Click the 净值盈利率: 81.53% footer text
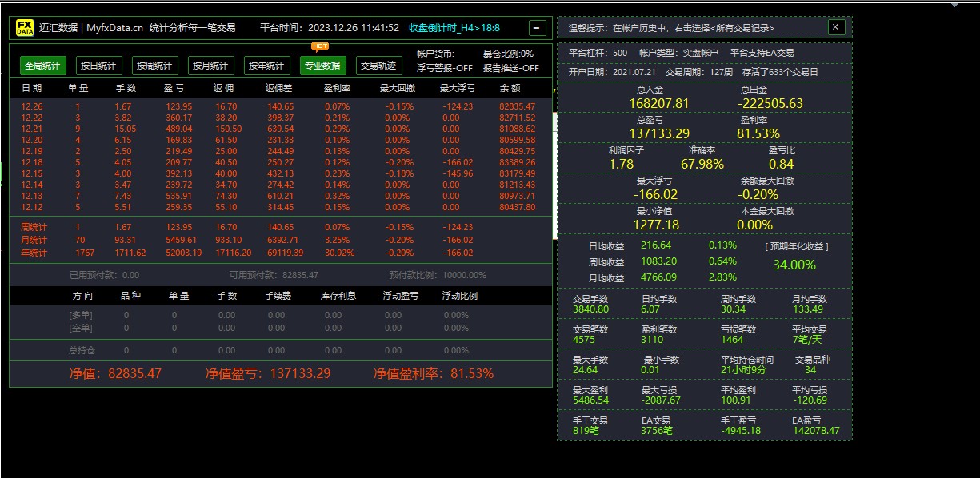Image resolution: width=980 pixels, height=478 pixels. (434, 373)
